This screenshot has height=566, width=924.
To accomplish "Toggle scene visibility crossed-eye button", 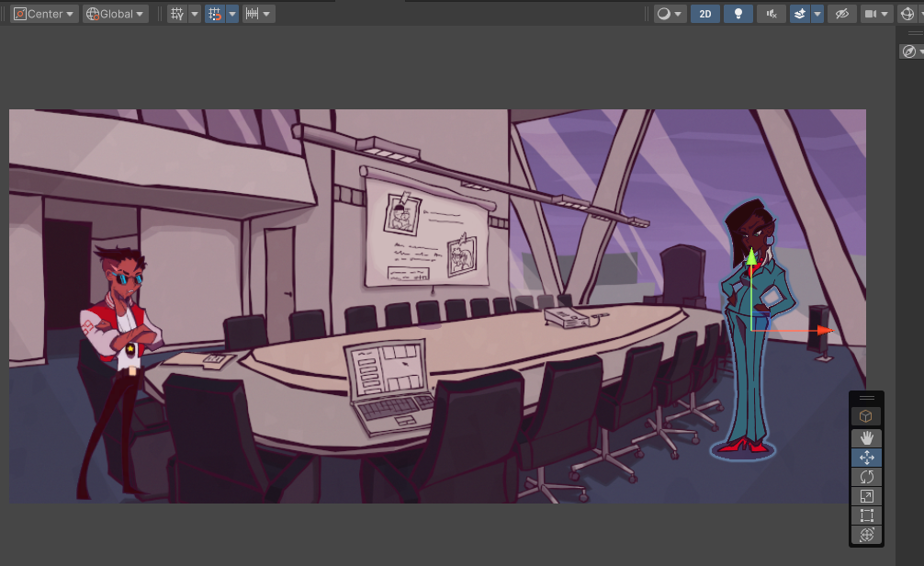I will [x=841, y=14].
